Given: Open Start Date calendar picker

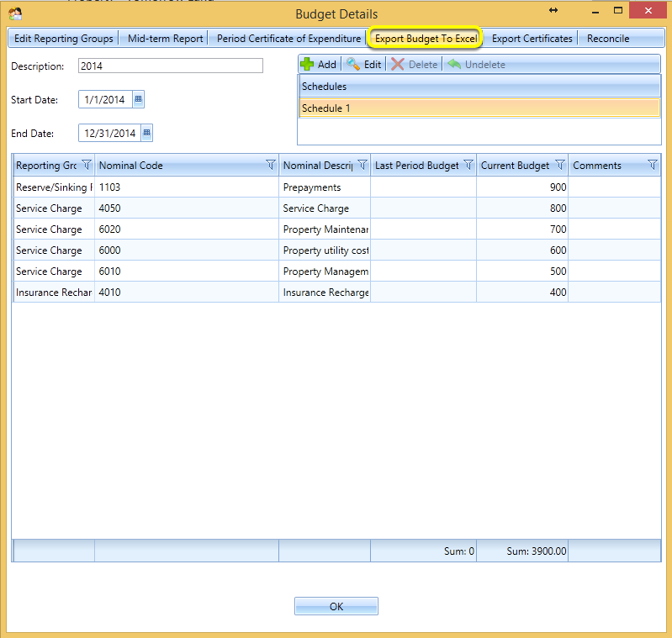Looking at the screenshot, I should coord(138,99).
